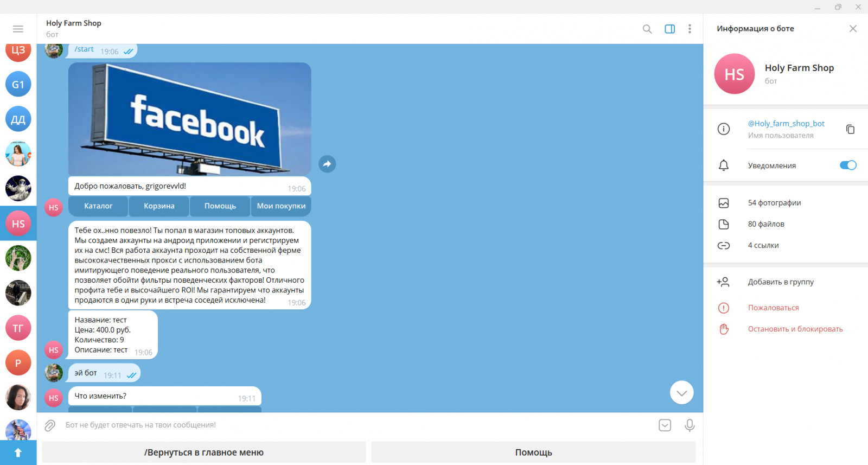
Task: Click the report warning icon
Action: [x=724, y=308]
